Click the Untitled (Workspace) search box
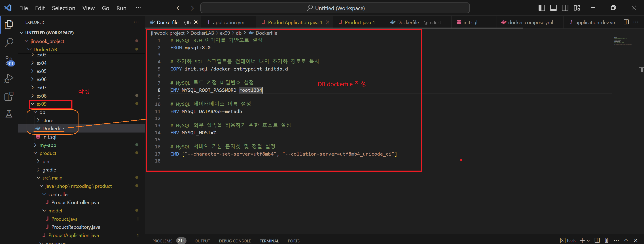This screenshot has height=244, width=644. click(335, 8)
